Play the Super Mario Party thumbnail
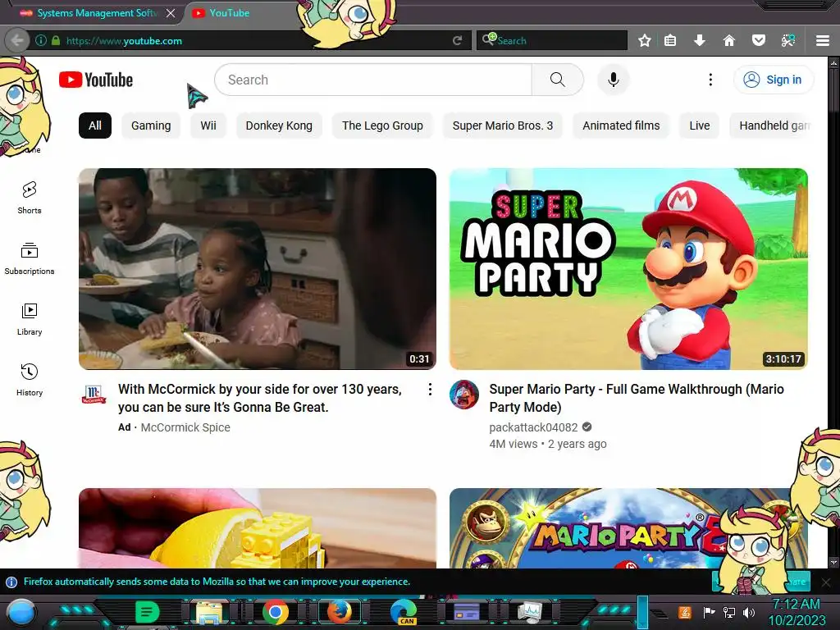 [x=628, y=269]
